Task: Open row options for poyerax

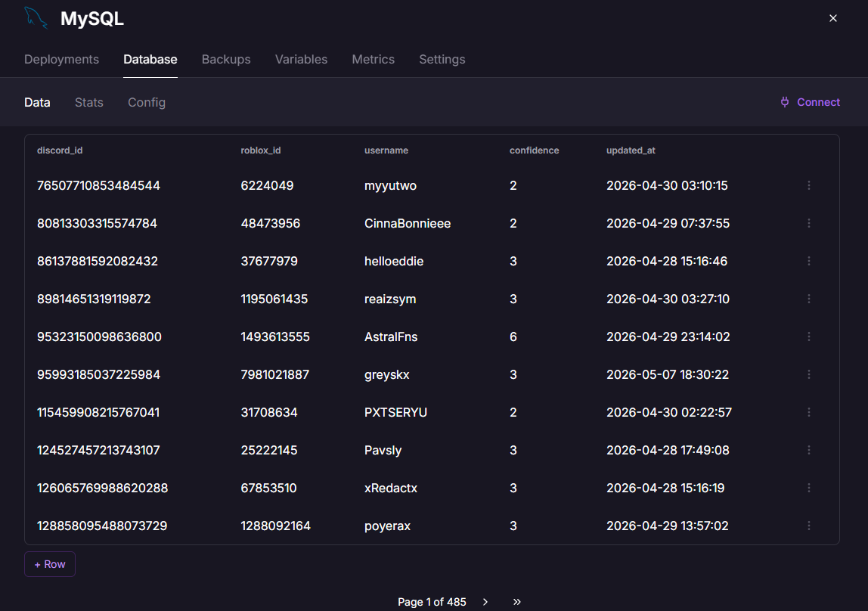Action: click(809, 526)
